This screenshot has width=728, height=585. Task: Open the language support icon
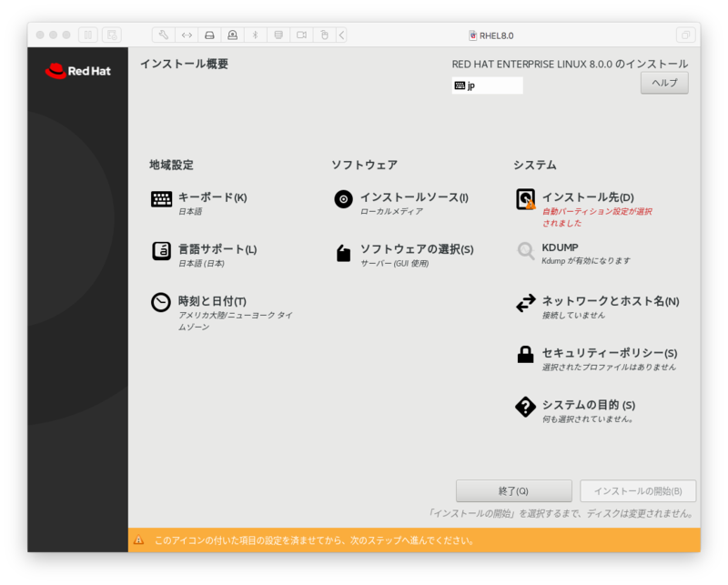point(161,251)
